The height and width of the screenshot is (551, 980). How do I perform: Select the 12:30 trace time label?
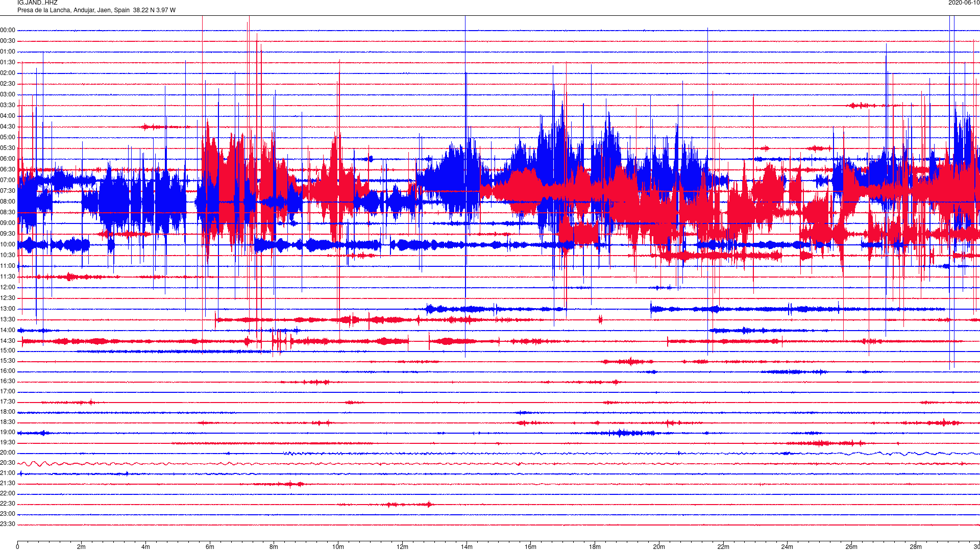[x=8, y=298]
